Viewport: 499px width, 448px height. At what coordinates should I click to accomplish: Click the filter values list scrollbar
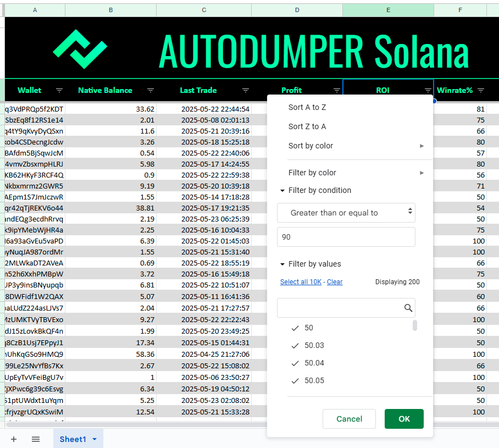(415, 325)
